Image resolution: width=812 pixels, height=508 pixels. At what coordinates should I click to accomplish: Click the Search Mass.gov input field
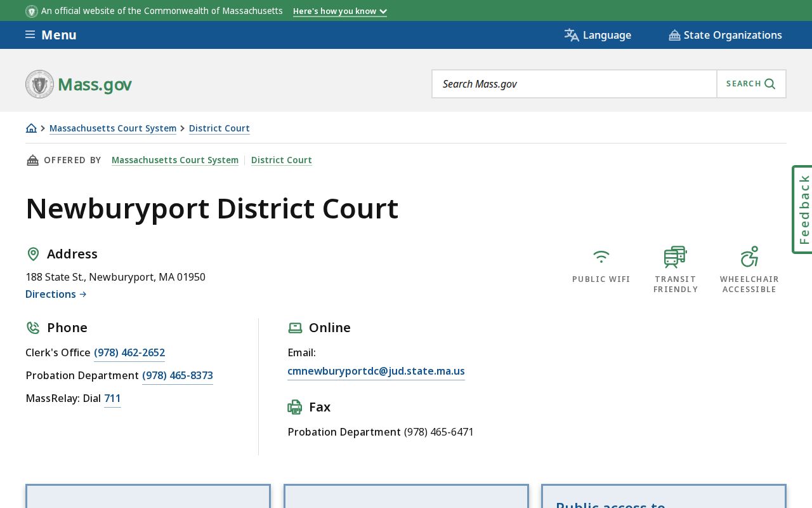tap(574, 84)
